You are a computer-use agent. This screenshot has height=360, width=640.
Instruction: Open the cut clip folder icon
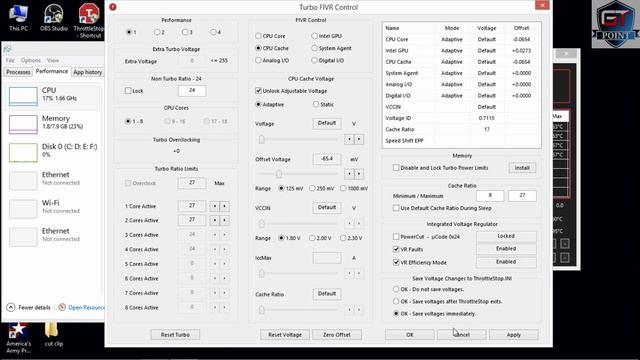[x=53, y=335]
